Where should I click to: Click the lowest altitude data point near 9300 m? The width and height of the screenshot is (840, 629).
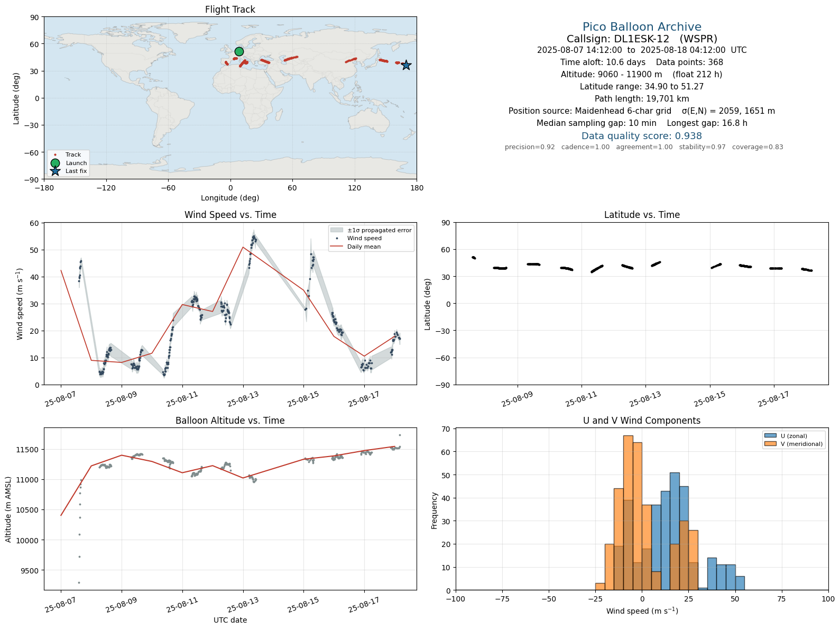click(79, 582)
